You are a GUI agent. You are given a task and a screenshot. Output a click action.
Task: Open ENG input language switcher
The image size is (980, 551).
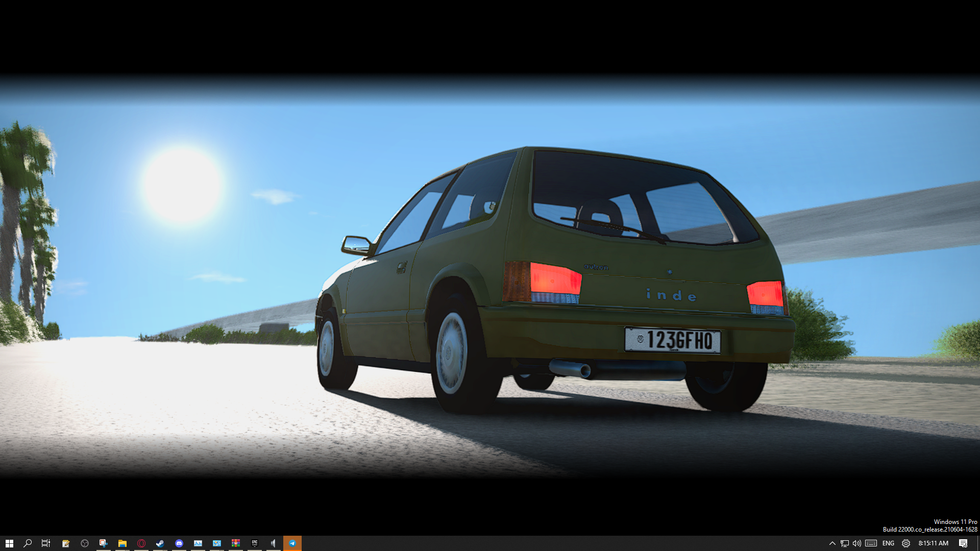coord(888,543)
